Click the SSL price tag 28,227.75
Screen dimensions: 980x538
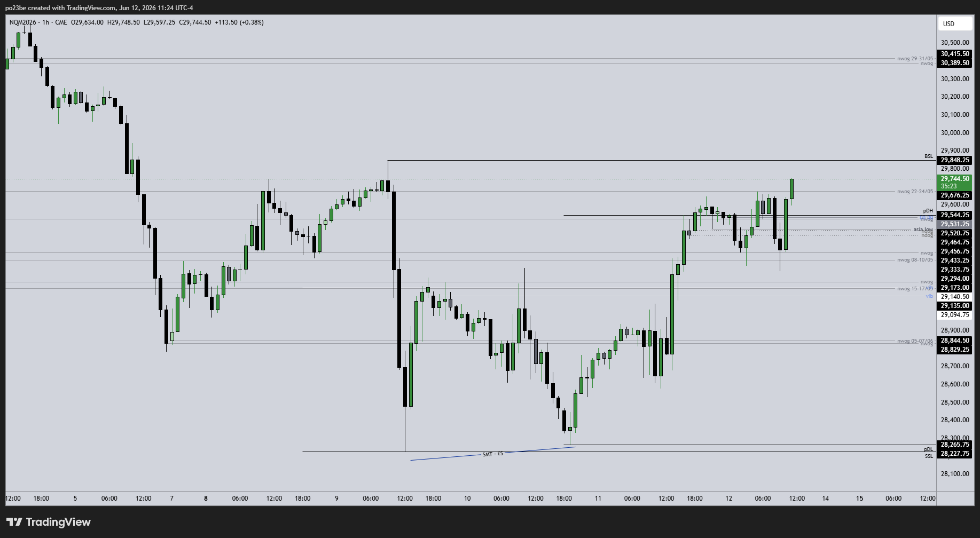click(x=955, y=454)
